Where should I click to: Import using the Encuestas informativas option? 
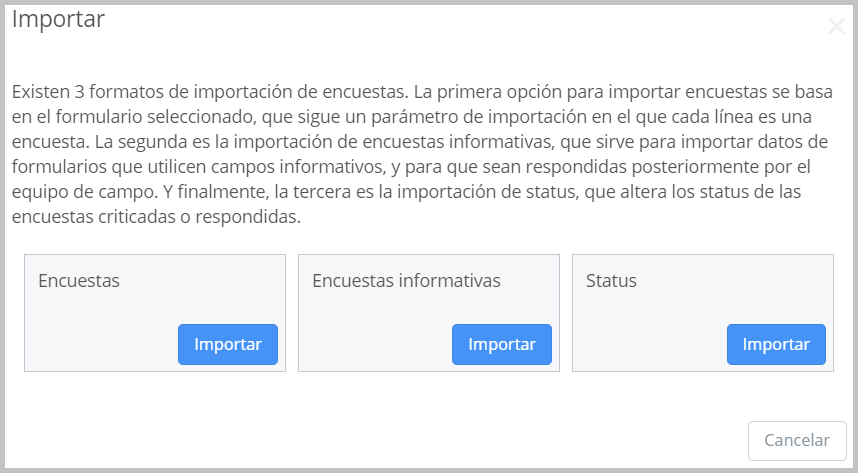(x=502, y=344)
